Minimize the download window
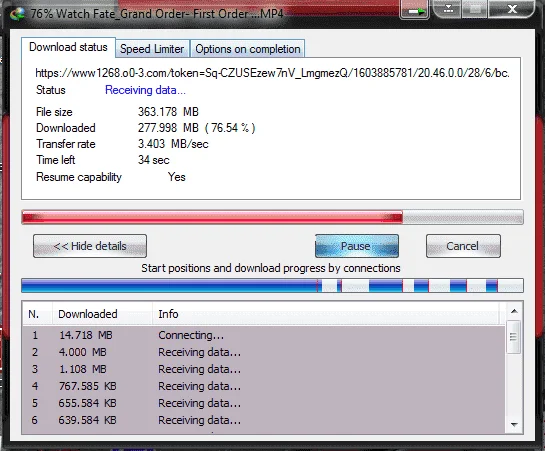Image resolution: width=545 pixels, height=451 pixels. pos(448,8)
